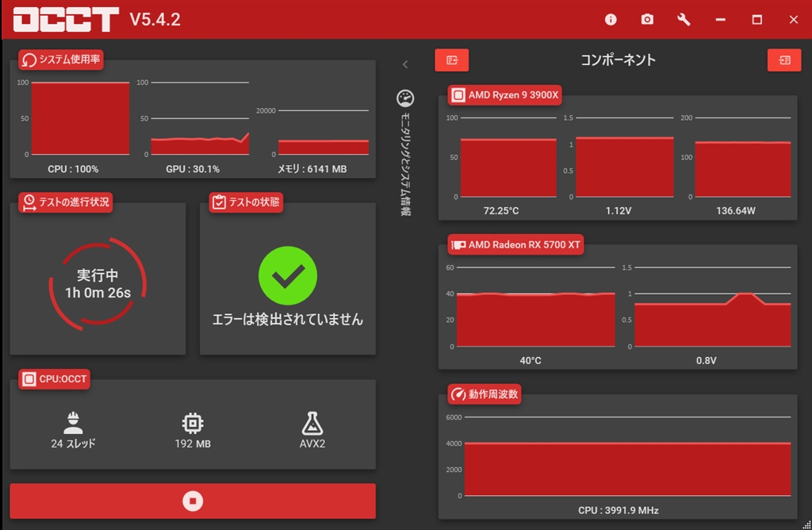This screenshot has height=530, width=812.
Task: Click the 24 スレッド worker icon
Action: tap(73, 421)
